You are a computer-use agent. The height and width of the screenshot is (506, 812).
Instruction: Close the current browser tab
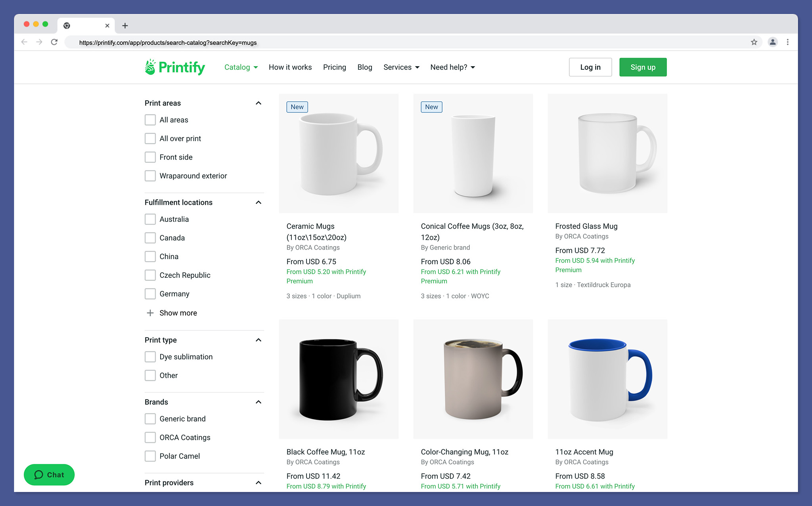(107, 26)
